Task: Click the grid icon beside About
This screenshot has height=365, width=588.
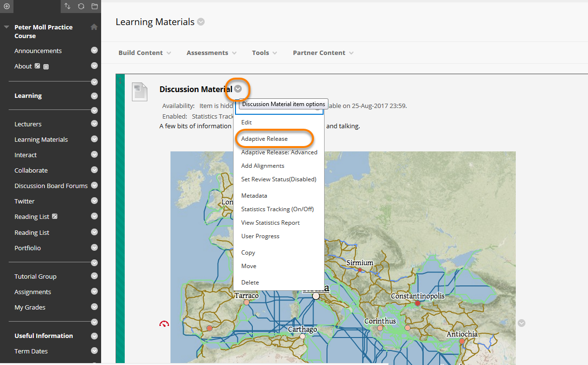Action: 46,67
